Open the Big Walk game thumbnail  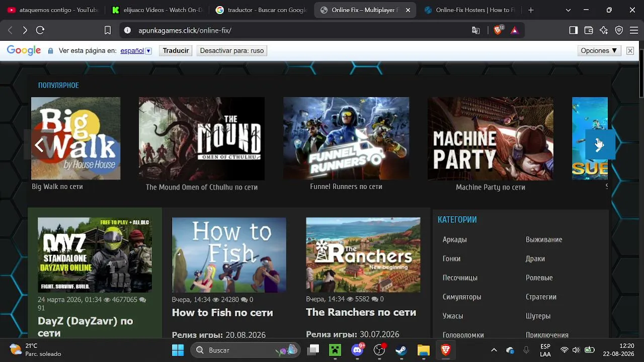coord(76,138)
